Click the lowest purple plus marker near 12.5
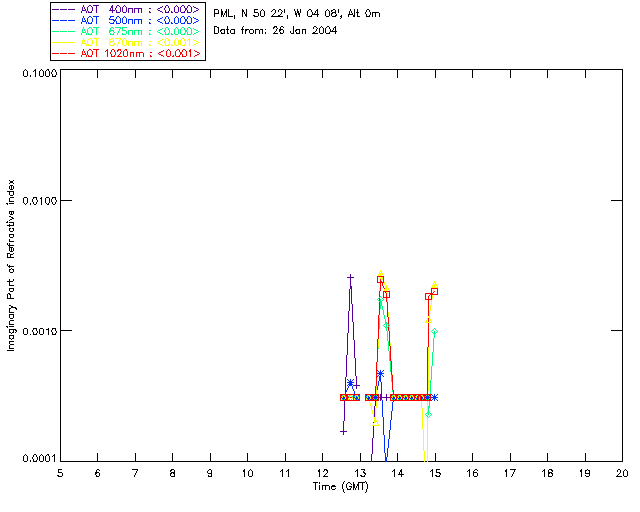The image size is (640, 512). coord(344,432)
